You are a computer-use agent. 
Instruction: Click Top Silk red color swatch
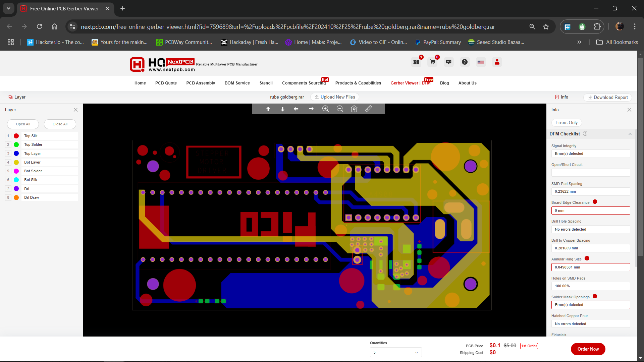click(x=16, y=136)
